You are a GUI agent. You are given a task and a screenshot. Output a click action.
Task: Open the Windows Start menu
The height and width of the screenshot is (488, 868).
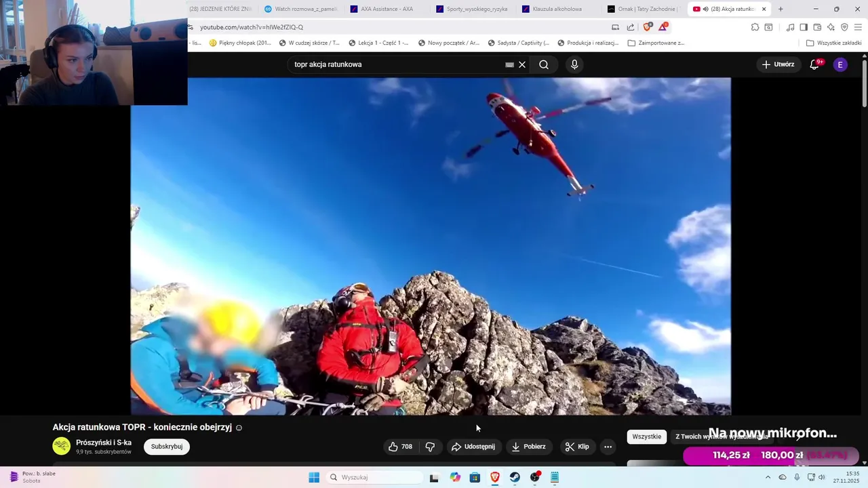coord(314,477)
